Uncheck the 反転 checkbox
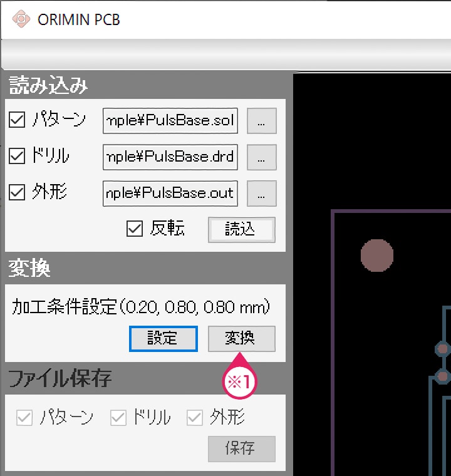451x476 pixels. click(135, 229)
